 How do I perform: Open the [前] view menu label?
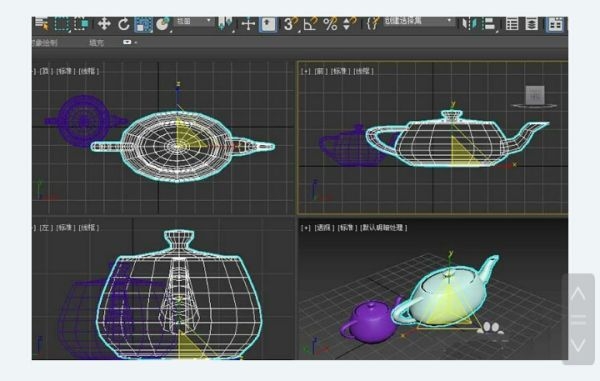click(x=321, y=71)
